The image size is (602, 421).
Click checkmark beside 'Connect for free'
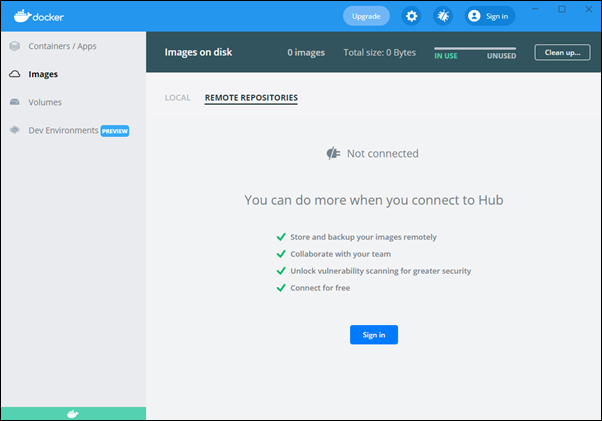(x=281, y=287)
